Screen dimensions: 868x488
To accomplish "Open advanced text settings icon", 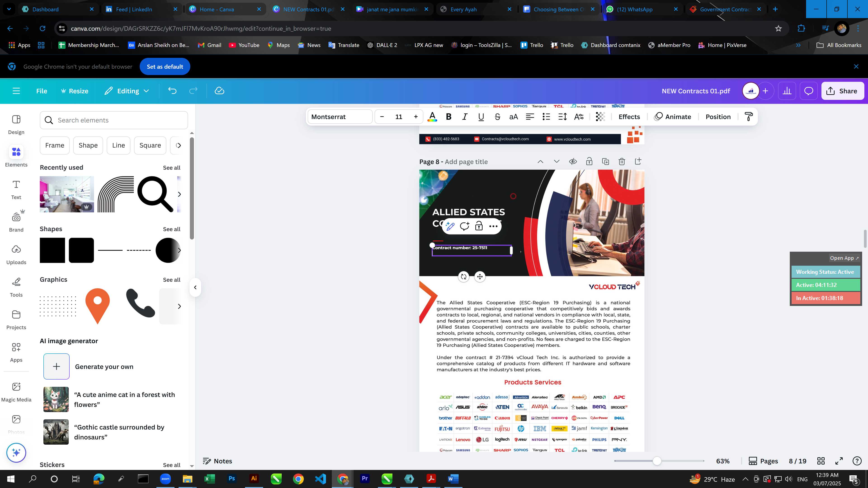I will (579, 117).
